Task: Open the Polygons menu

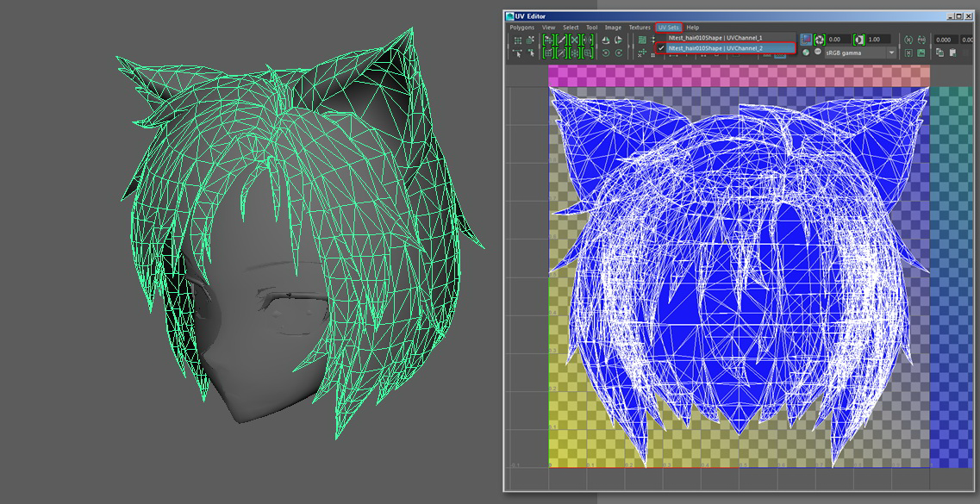Action: [521, 28]
